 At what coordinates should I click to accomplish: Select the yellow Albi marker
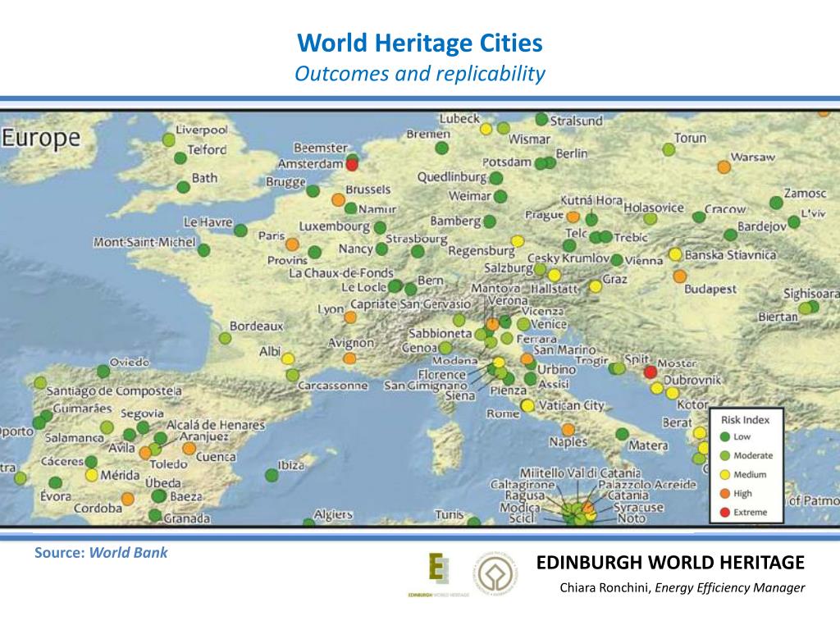(288, 358)
